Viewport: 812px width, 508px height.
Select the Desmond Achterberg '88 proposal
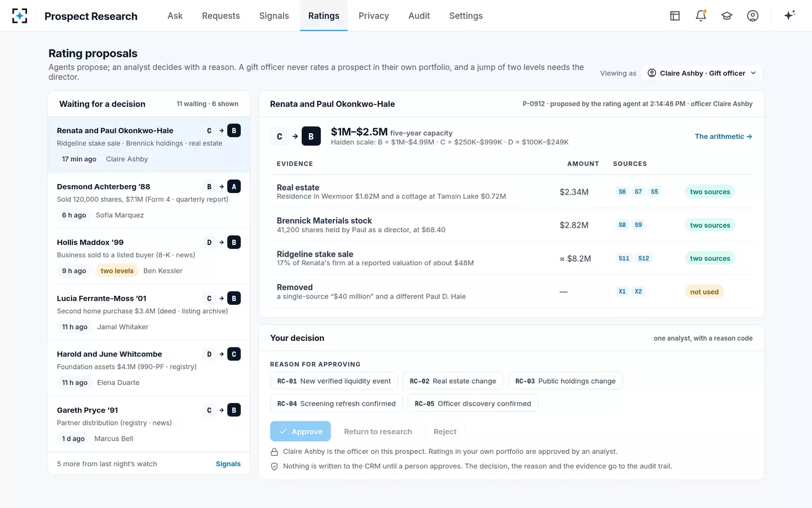149,200
